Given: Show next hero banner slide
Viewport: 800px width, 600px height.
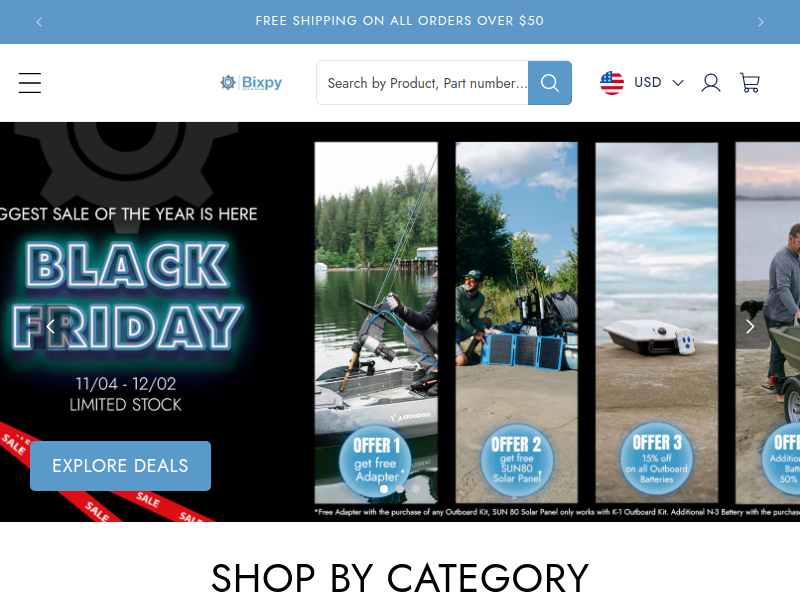Looking at the screenshot, I should point(749,327).
